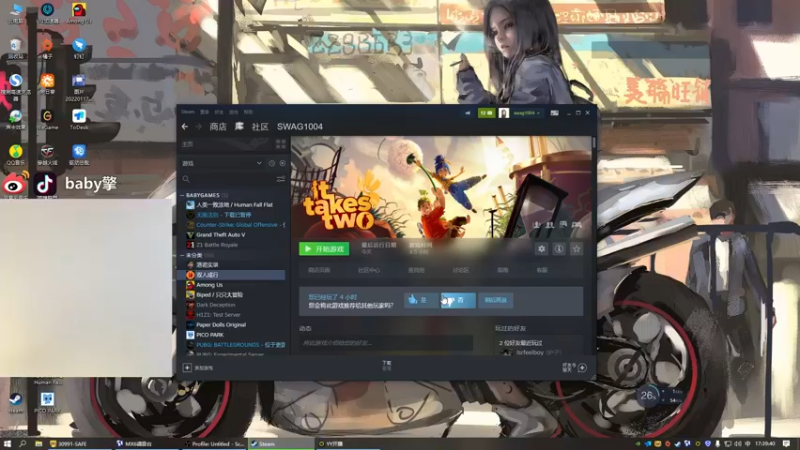Click the activity post input field

(x=386, y=343)
